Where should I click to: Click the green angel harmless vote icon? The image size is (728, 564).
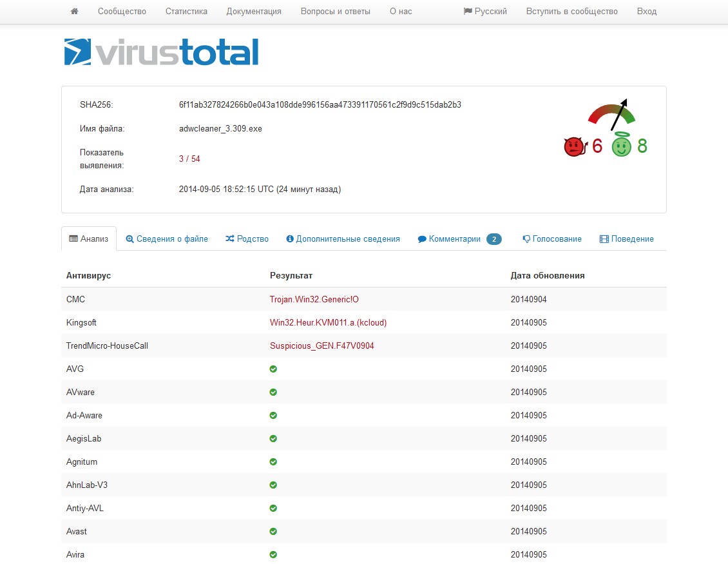tap(621, 147)
